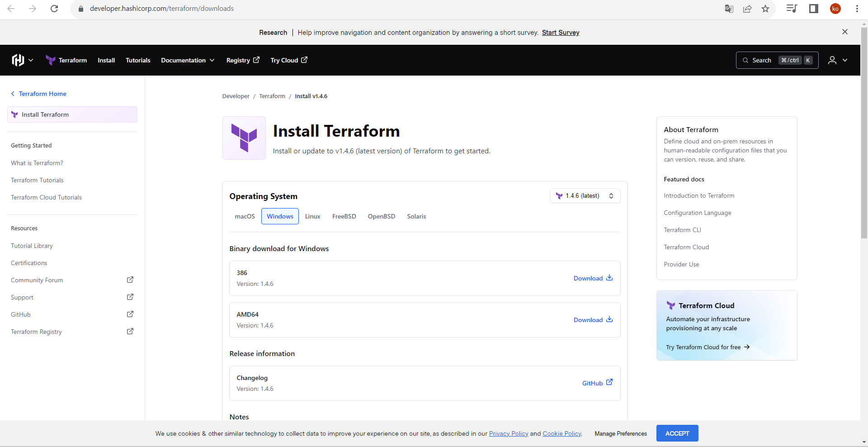The height and width of the screenshot is (447, 868).
Task: Switch to the Linux tab
Action: click(312, 216)
